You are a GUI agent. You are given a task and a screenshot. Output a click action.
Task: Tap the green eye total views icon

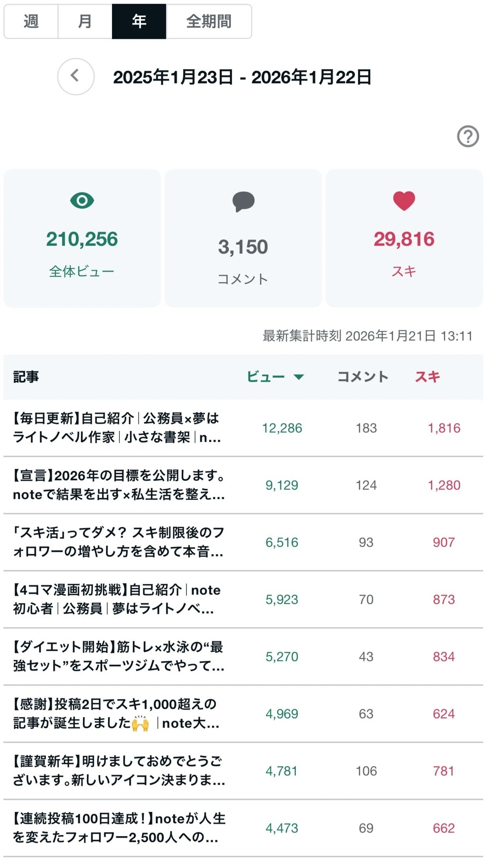[82, 201]
